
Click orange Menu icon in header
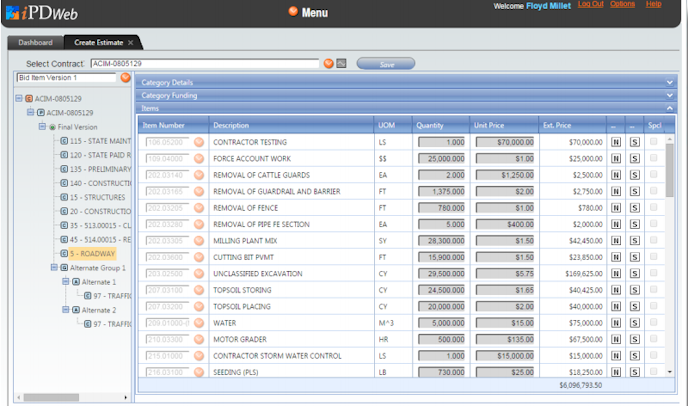tap(293, 11)
